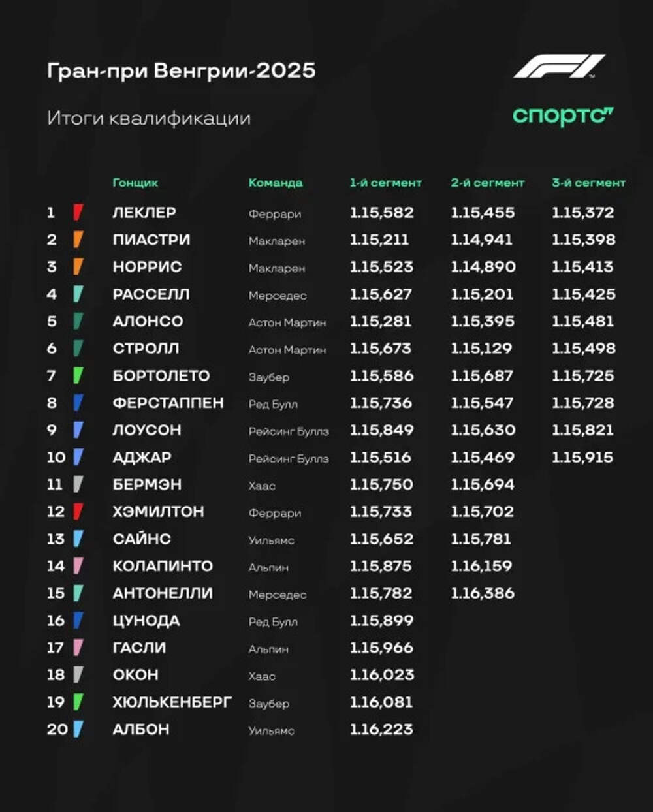
Task: Click Леклер's pole time 1.15,372
Action: (583, 213)
